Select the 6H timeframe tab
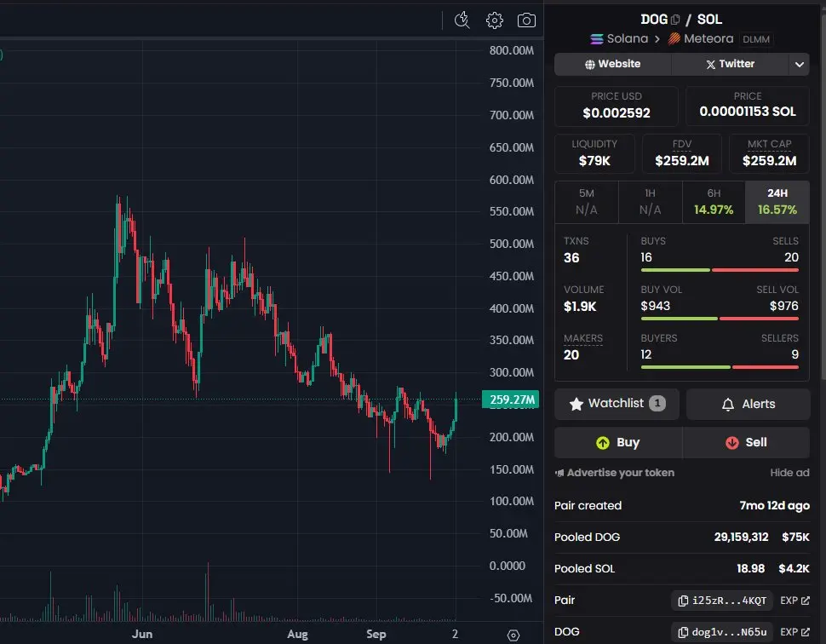This screenshot has height=644, width=826. point(714,202)
